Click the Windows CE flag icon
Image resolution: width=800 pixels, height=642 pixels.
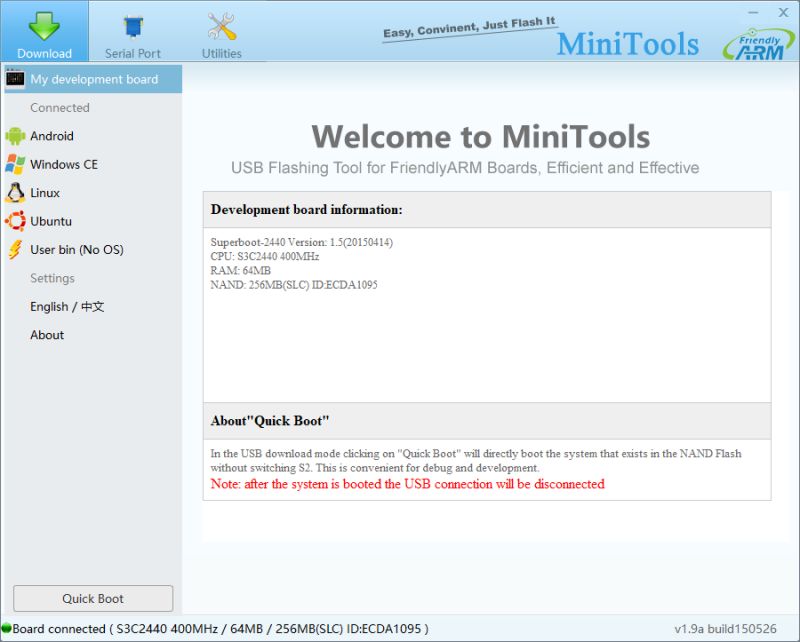[x=15, y=164]
